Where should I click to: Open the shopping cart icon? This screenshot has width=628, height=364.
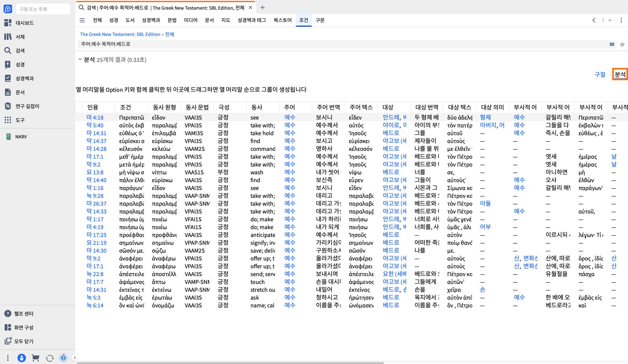pos(36,358)
